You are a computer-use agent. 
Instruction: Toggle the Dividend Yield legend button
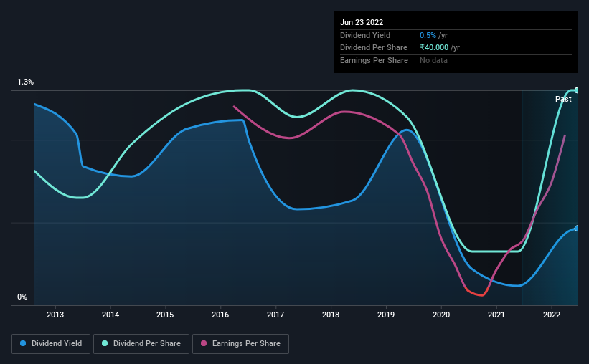[51, 344]
